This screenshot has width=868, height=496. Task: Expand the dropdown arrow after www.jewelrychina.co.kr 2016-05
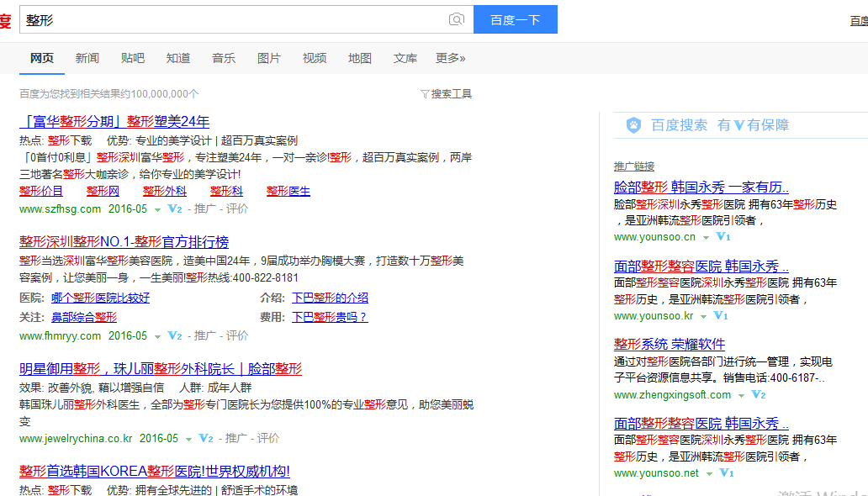[188, 440]
